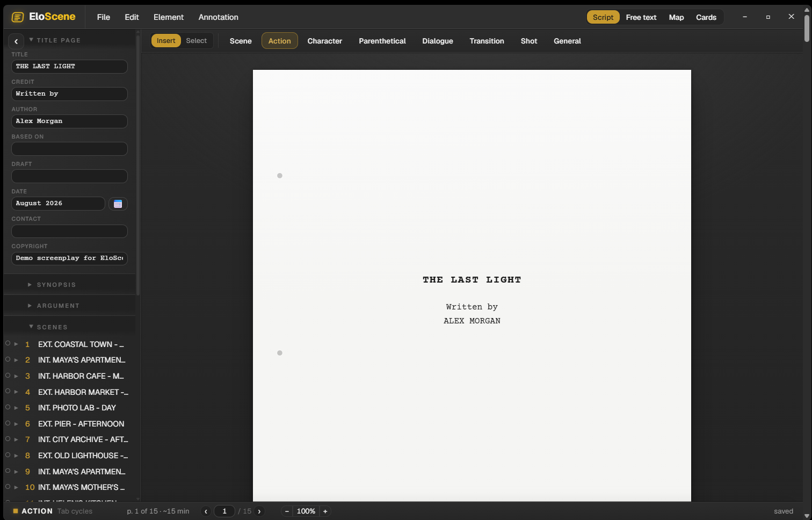Screen dimensions: 812x520
Task: Expand scene 3 INT. HARBOR CAFE arrow
Action: point(16,376)
